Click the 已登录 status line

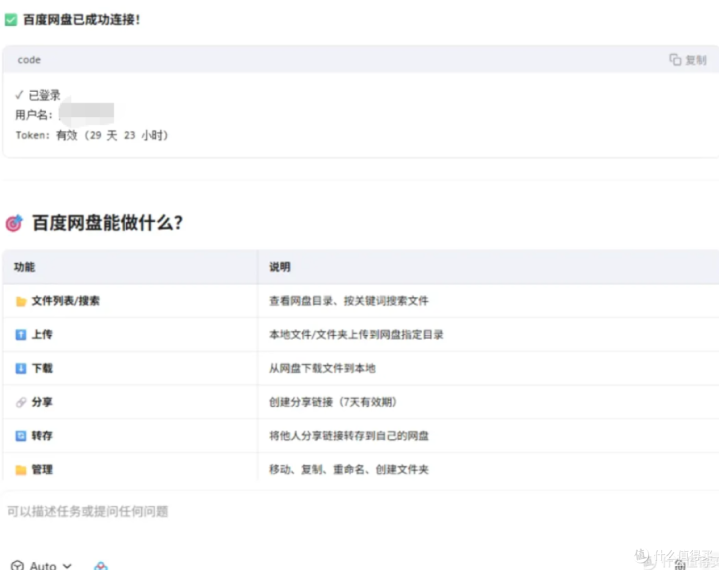38,95
